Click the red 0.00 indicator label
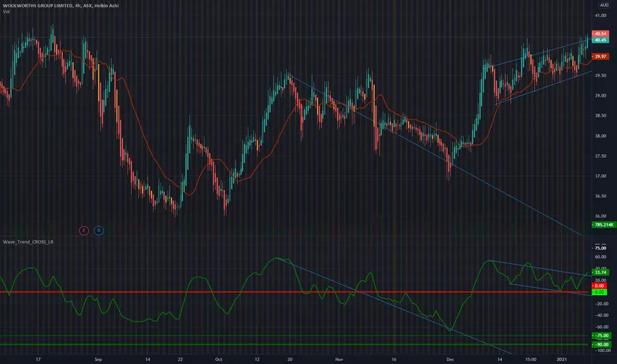Screen dimensions: 617x364 [x=599, y=286]
